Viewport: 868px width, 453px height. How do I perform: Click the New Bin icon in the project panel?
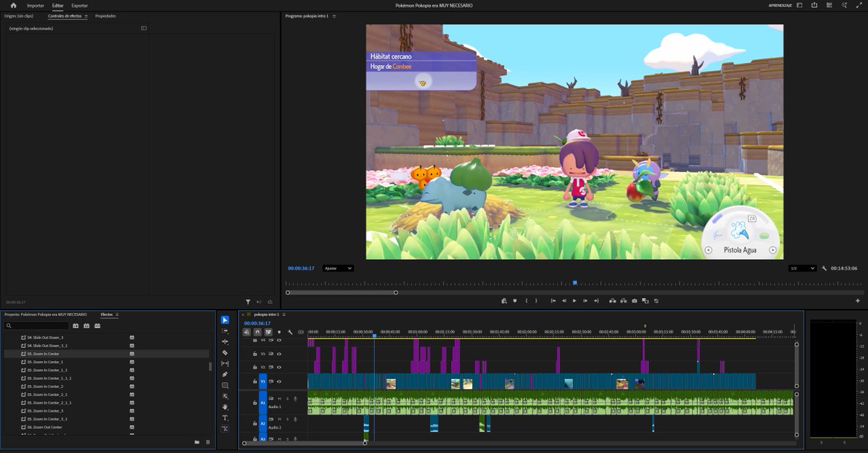point(197,441)
